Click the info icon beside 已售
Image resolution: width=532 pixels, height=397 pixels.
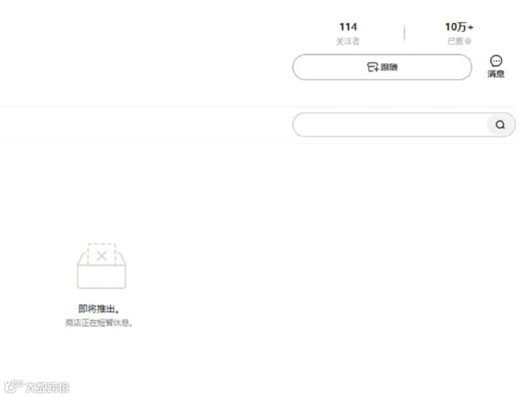pyautogui.click(x=468, y=41)
